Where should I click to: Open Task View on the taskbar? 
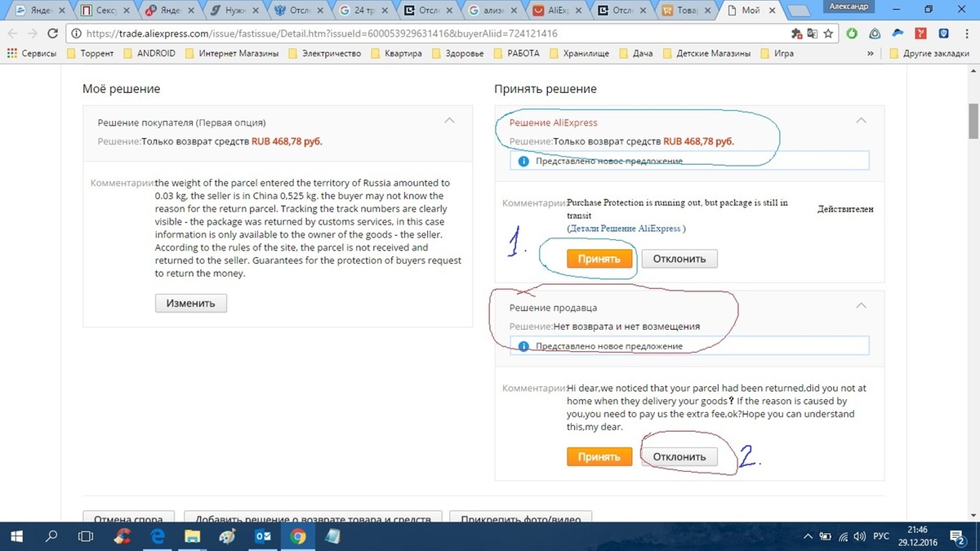coord(85,536)
